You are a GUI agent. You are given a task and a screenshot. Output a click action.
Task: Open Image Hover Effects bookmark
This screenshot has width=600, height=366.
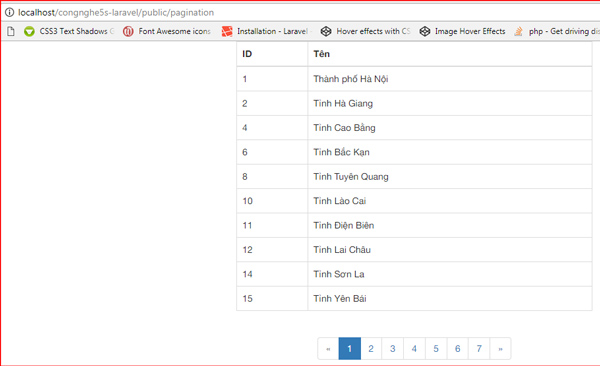pos(462,31)
